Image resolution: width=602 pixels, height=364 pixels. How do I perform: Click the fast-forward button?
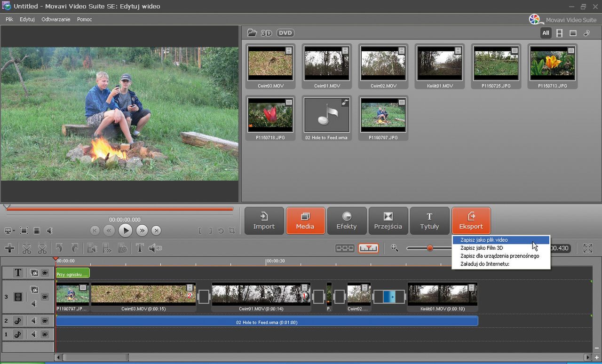142,230
